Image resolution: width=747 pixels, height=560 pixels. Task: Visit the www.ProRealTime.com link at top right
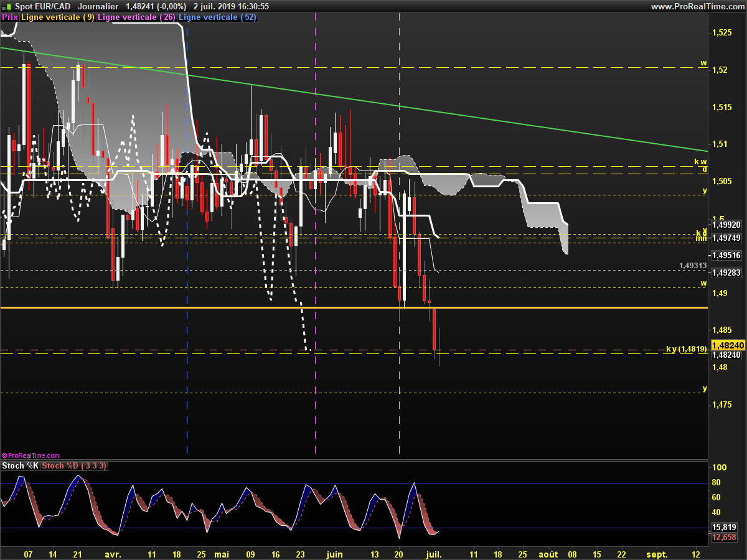coord(697,6)
